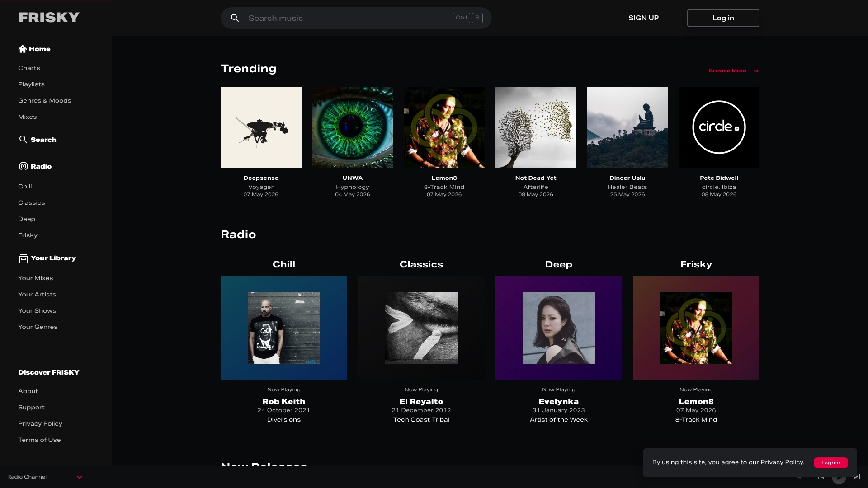Click the Frisky radio heading

(x=696, y=265)
